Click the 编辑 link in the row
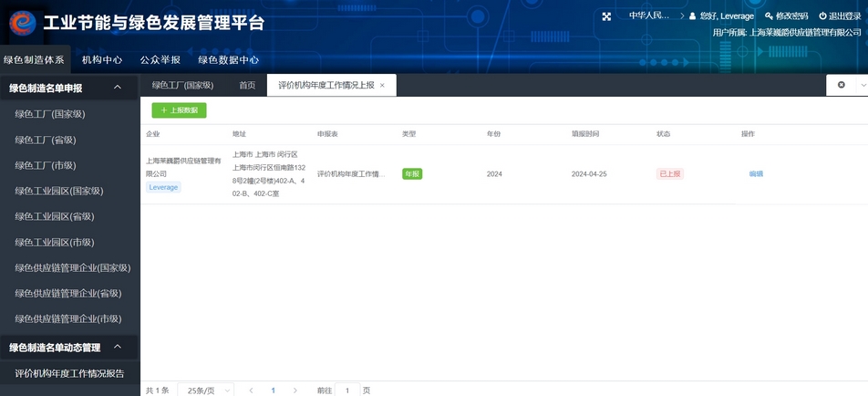The height and width of the screenshot is (396, 868). click(x=756, y=174)
